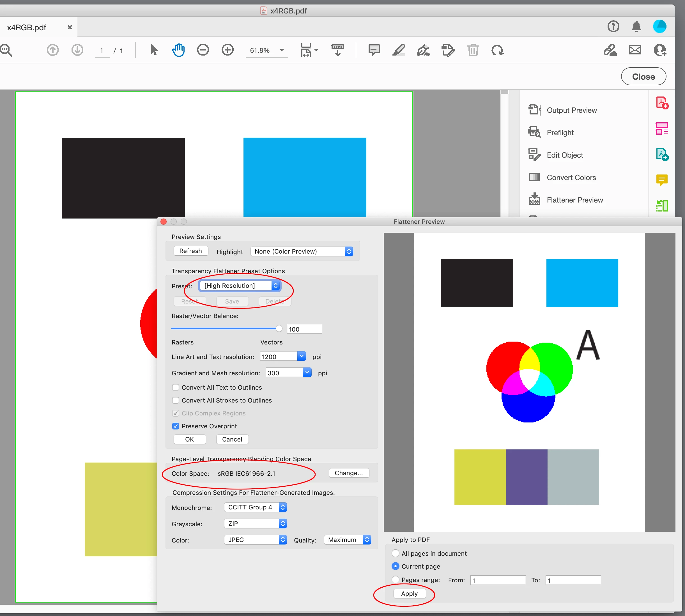Open Preflight from the print production panel
Viewport: 685px width, 616px height.
(560, 133)
